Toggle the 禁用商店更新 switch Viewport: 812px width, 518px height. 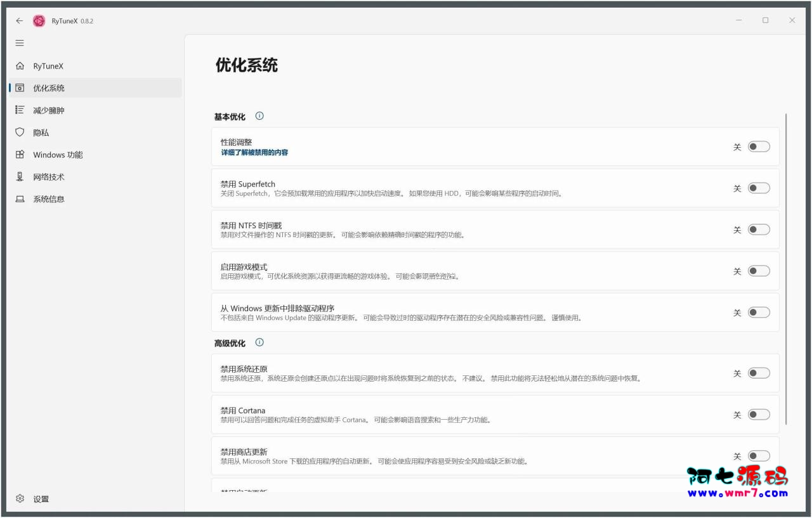point(759,456)
